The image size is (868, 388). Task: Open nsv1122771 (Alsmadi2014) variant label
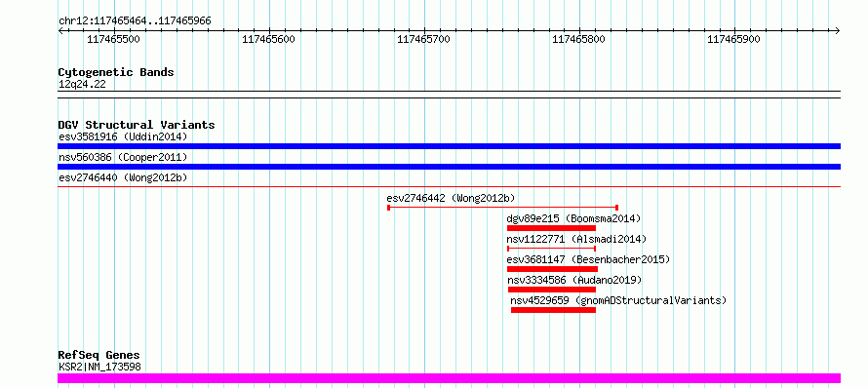pos(576,239)
